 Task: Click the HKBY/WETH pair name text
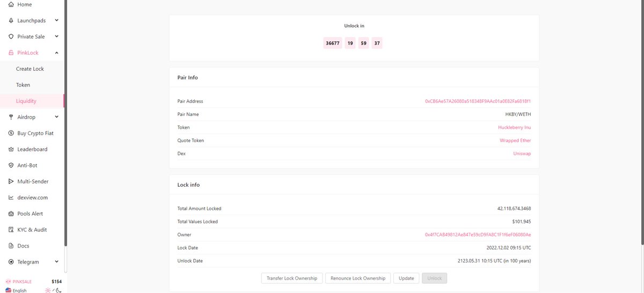click(518, 114)
